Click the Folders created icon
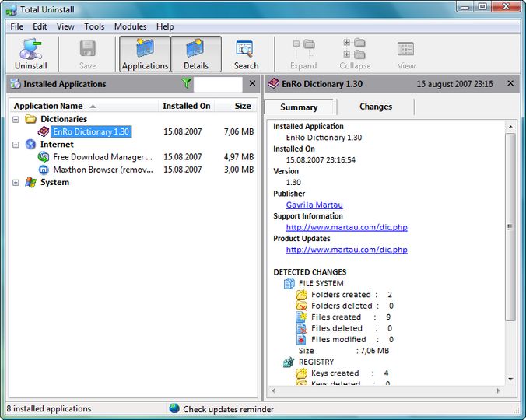This screenshot has width=526, height=420. click(x=302, y=295)
